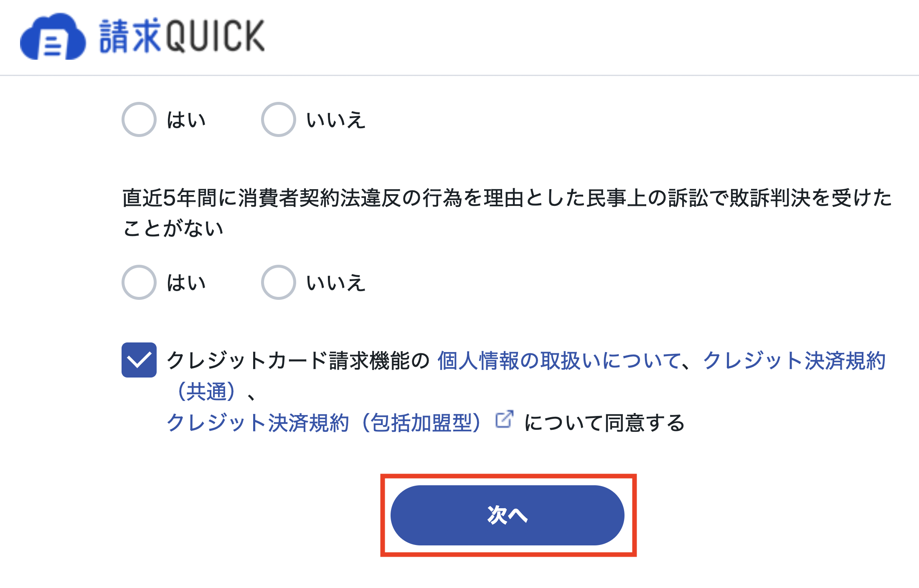Image resolution: width=919 pixels, height=588 pixels.
Task: Select いいえ for the first question
Action: click(x=278, y=119)
